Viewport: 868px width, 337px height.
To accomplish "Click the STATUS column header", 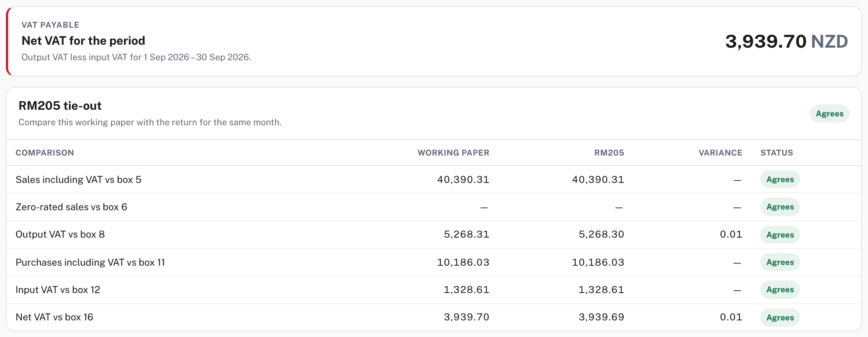I will (x=777, y=153).
